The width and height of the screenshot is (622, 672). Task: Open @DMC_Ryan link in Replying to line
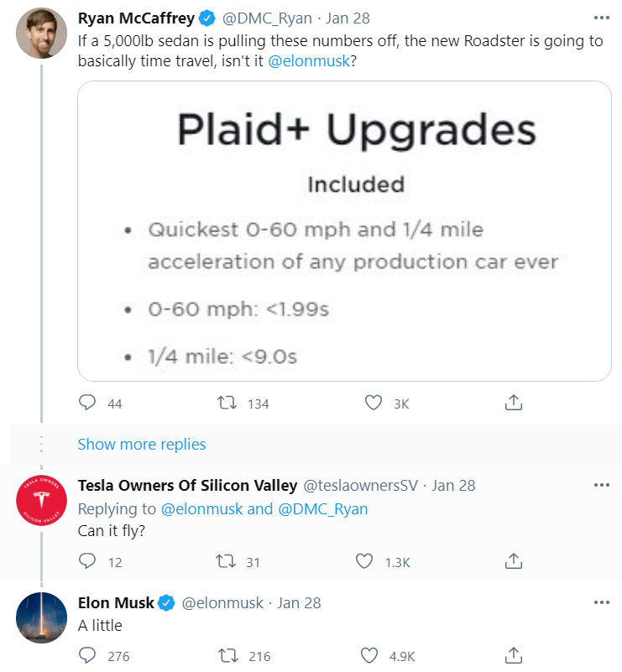coord(323,508)
